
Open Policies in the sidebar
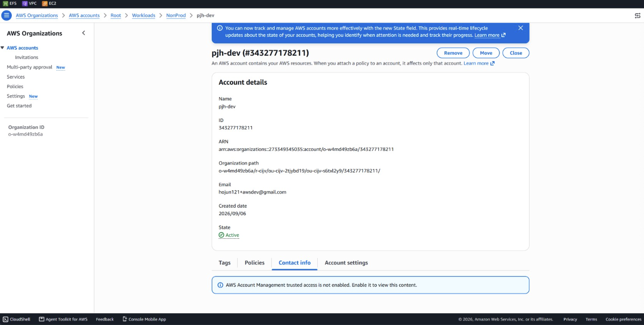click(x=15, y=87)
